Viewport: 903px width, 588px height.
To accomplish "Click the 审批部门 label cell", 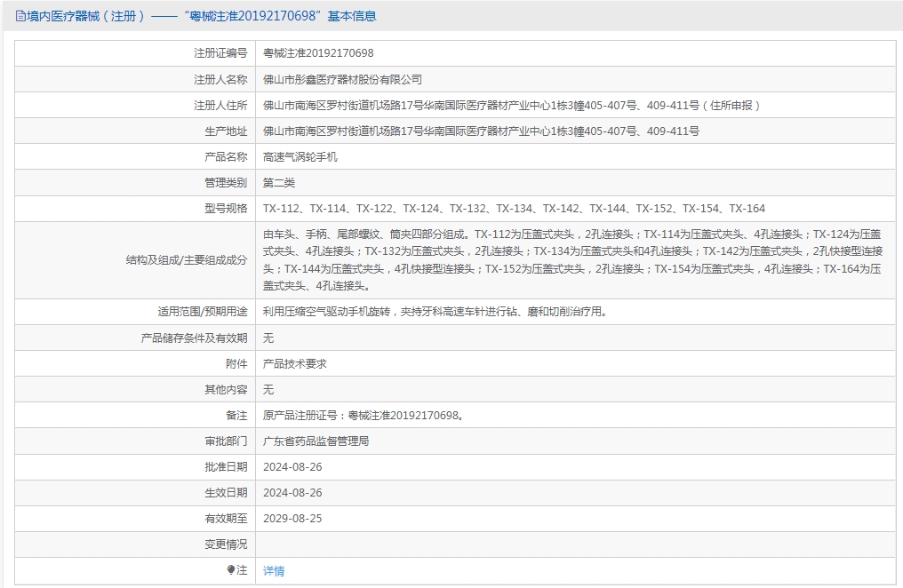I will point(135,441).
